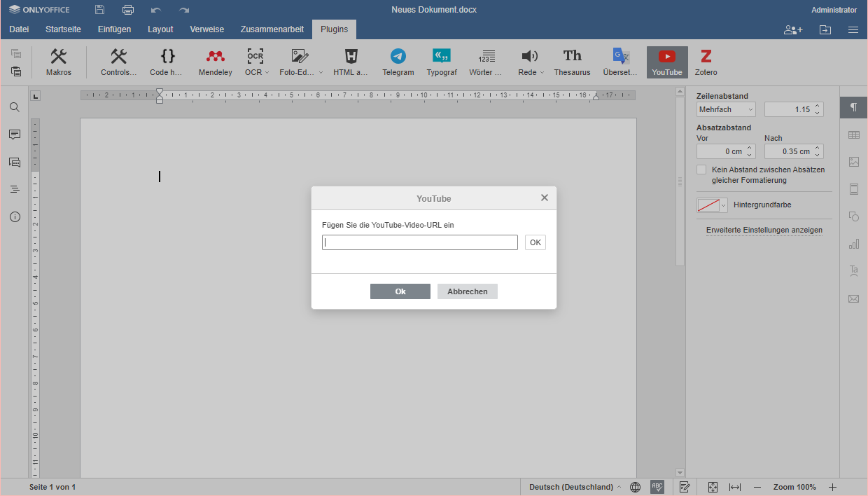The height and width of the screenshot is (496, 868).
Task: Click Abbrechen in the YouTube dialog
Action: pos(467,291)
